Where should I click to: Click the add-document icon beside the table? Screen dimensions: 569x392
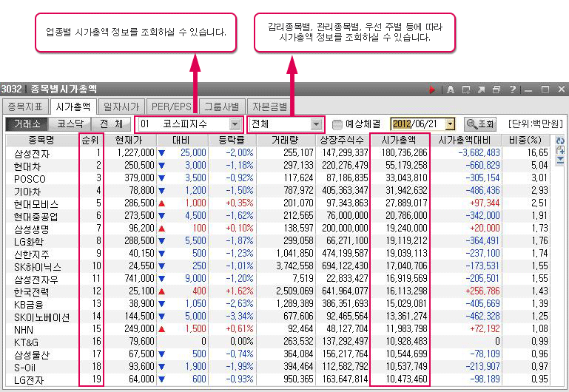tap(560, 150)
